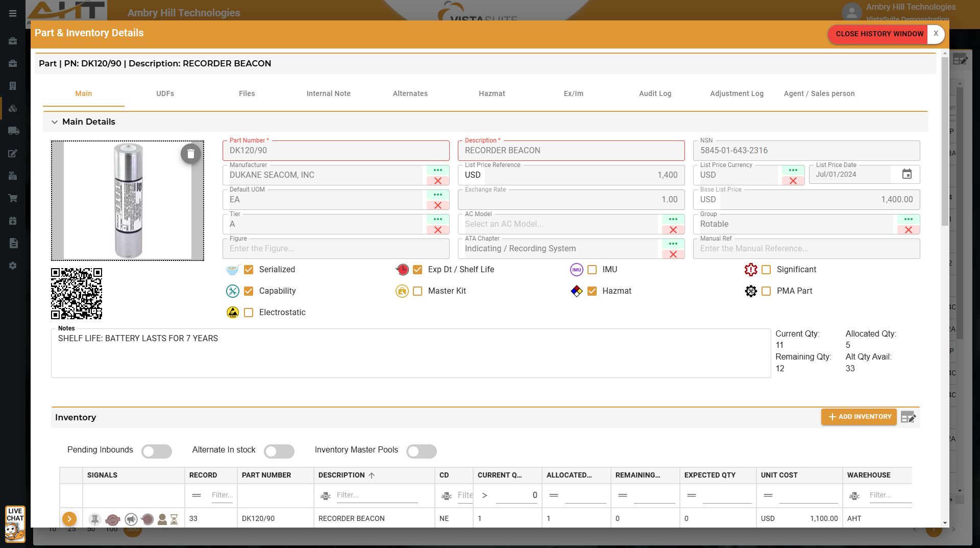The image size is (980, 548).
Task: Enable the Electrostatic checkbox
Action: [249, 313]
